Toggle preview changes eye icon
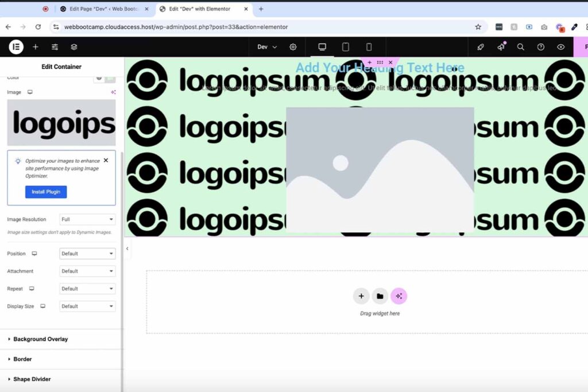Viewport: 588px width, 392px height. (560, 47)
